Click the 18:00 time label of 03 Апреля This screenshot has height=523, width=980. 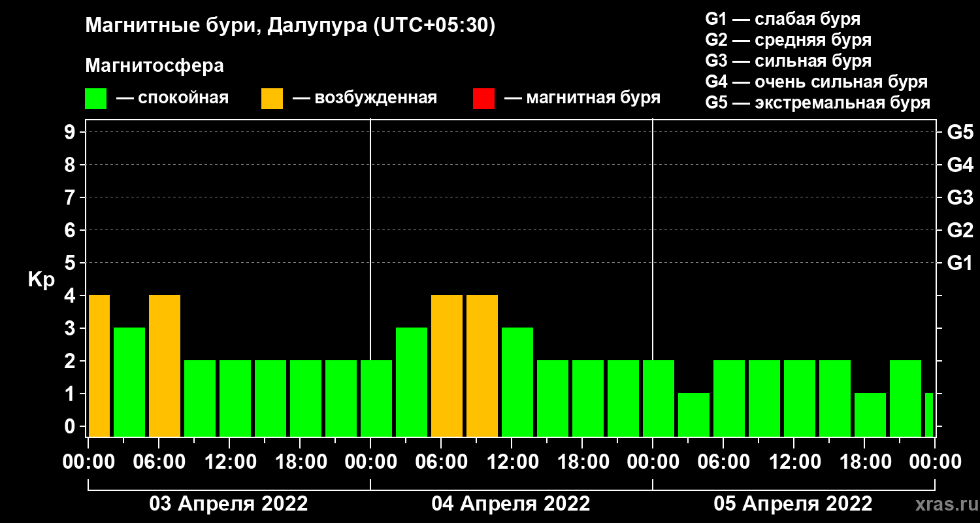coord(300,462)
